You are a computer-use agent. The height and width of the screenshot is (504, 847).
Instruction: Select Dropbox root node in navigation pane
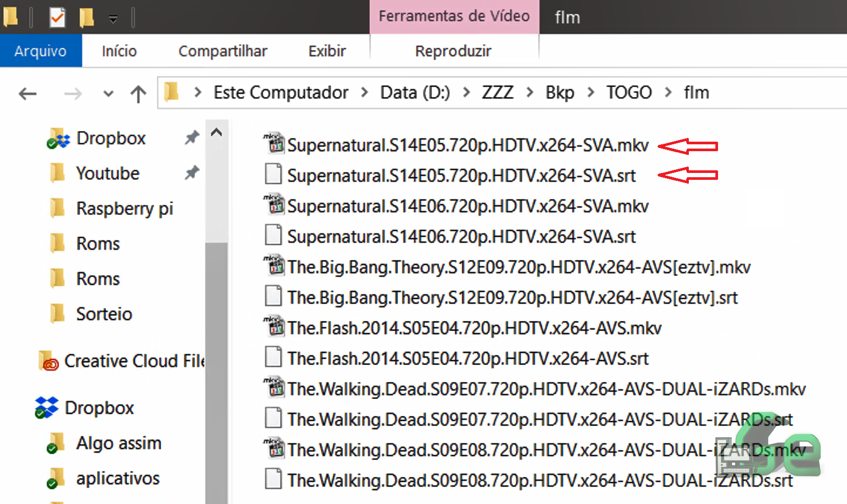point(99,408)
